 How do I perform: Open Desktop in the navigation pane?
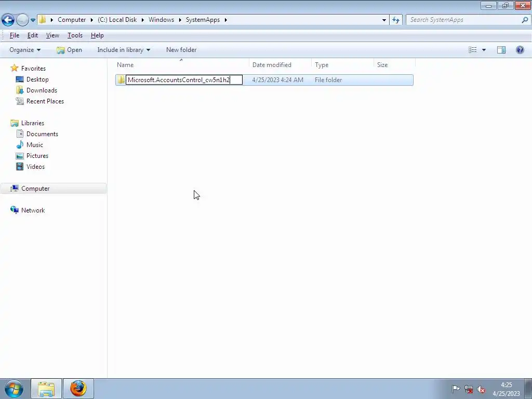[x=37, y=79]
